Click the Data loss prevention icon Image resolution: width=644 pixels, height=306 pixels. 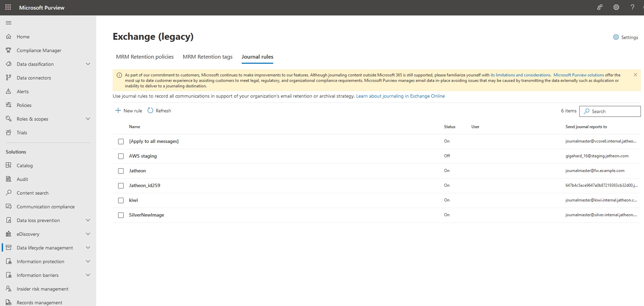tap(9, 220)
